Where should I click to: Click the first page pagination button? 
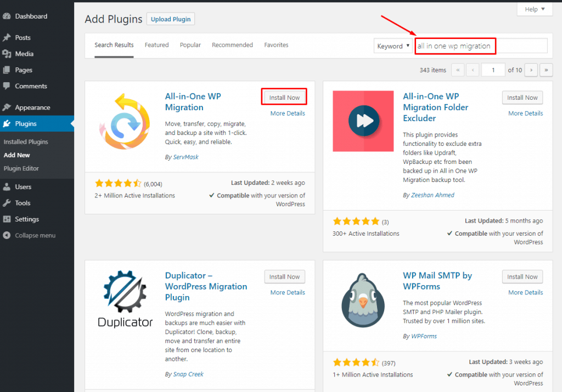click(x=458, y=70)
